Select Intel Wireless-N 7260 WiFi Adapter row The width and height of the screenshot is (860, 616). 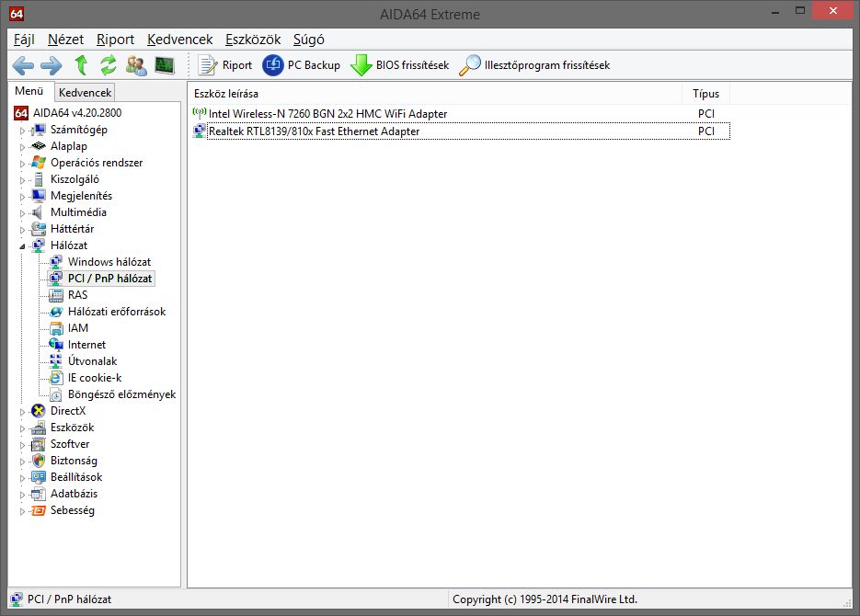tap(461, 113)
